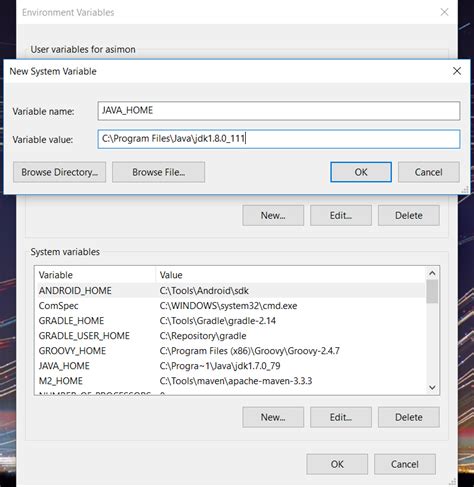The image size is (474, 487).
Task: Cancel the New System Variable dialog
Action: click(x=429, y=172)
